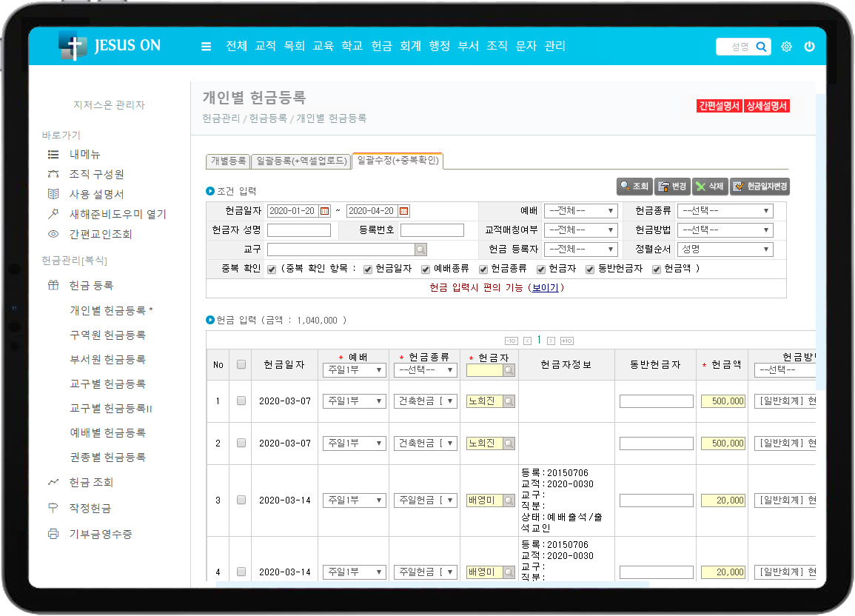The image size is (855, 616).
Task: Select the checkbox for row 1
Action: click(241, 401)
